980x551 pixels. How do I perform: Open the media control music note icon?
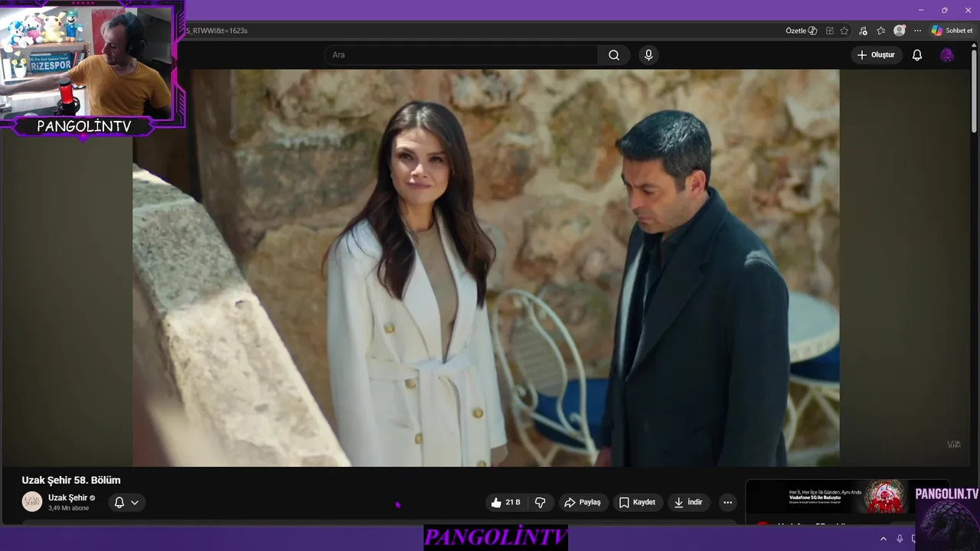click(x=864, y=31)
